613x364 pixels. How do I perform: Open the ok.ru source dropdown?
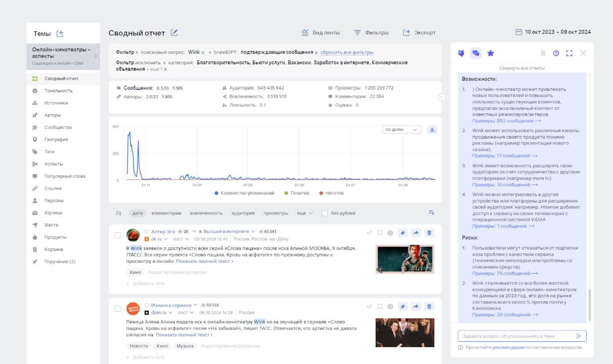[166, 239]
